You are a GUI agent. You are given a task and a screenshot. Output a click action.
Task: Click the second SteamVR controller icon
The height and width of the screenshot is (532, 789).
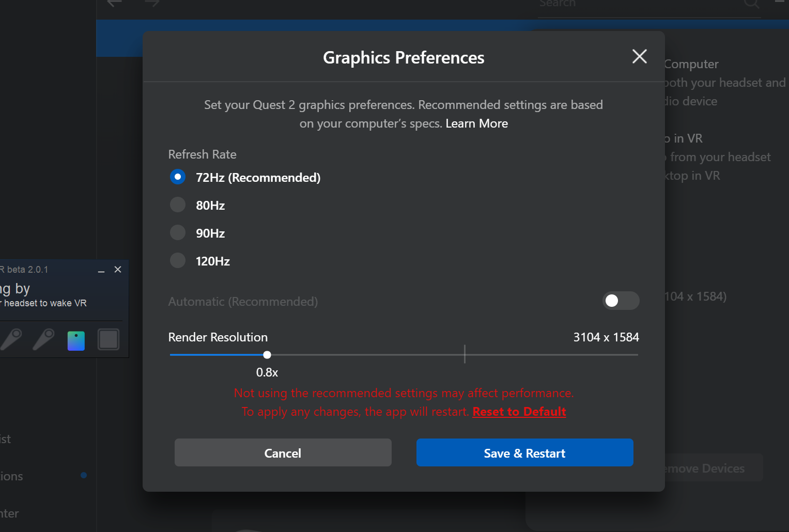44,339
